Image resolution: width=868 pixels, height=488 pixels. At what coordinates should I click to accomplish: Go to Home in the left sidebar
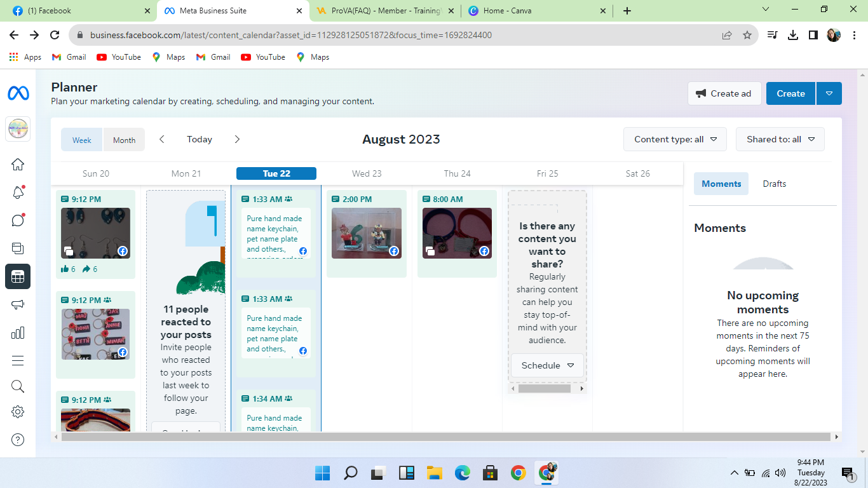[x=18, y=165]
